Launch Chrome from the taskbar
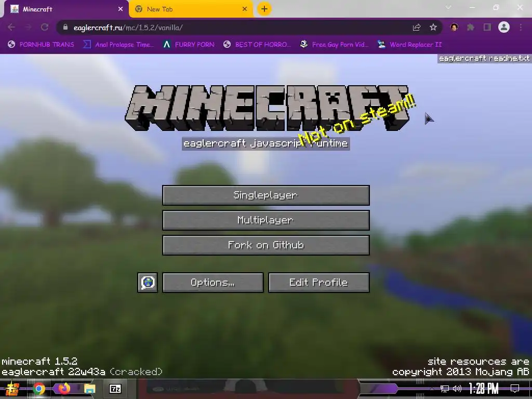Viewport: 532px width, 399px height. point(38,389)
